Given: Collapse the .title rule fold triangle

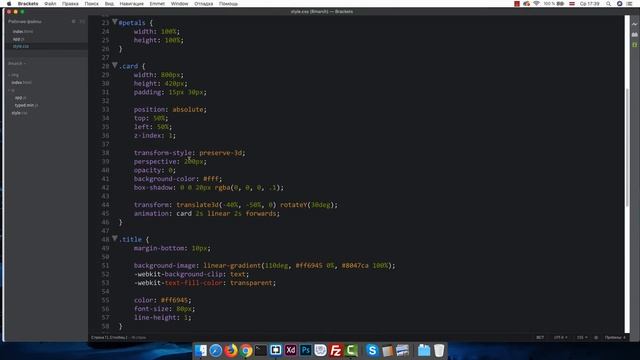Looking at the screenshot, I should pyautogui.click(x=115, y=239).
